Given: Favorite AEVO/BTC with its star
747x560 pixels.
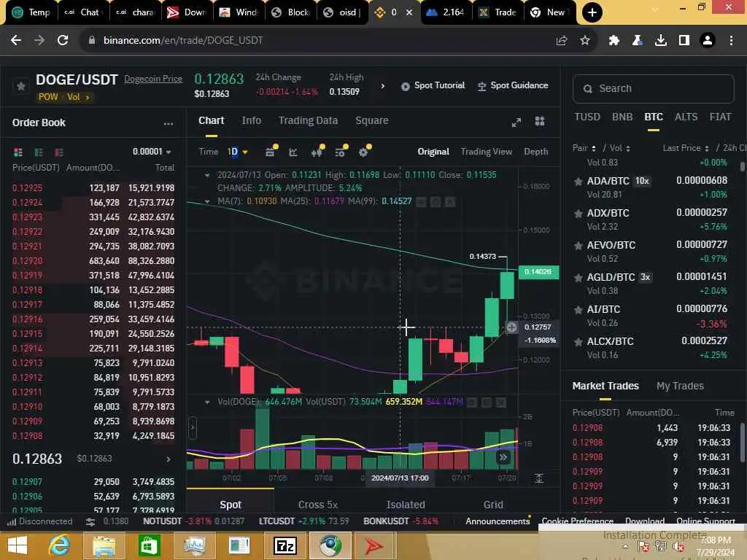Looking at the screenshot, I should click(578, 246).
